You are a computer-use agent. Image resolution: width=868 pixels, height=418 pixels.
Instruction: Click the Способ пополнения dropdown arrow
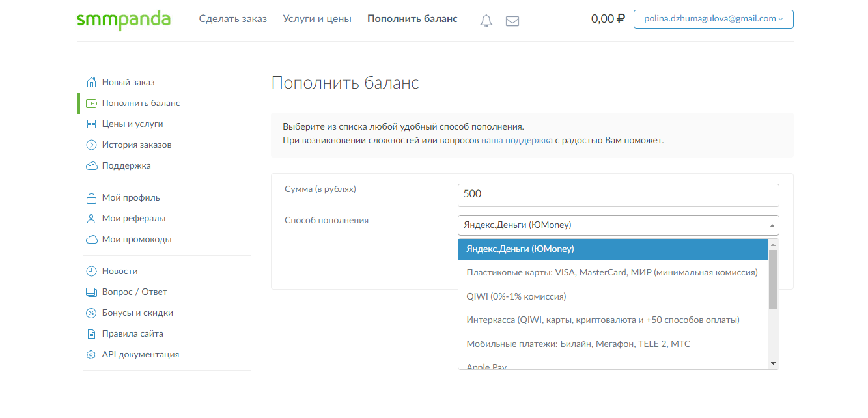[x=772, y=226]
